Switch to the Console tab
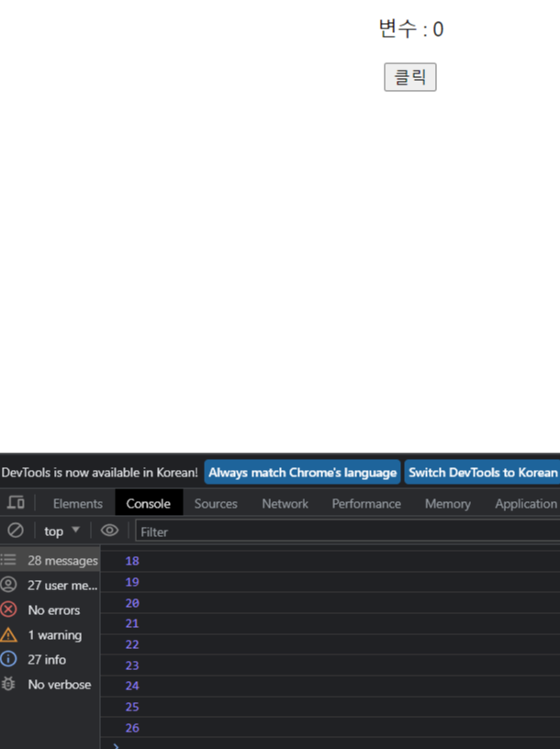Screen dimensions: 560x749 [x=149, y=504]
